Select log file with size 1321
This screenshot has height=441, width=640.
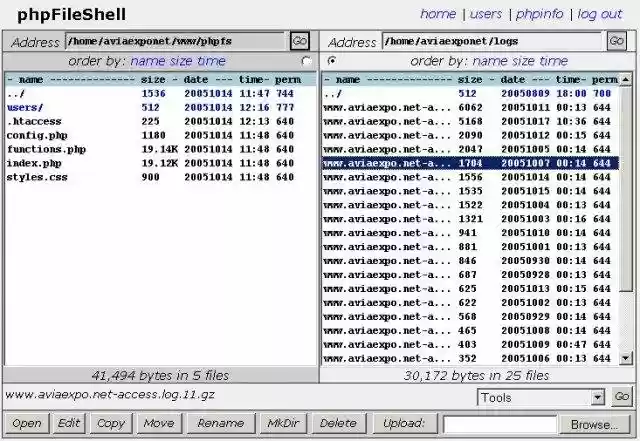(x=470, y=219)
